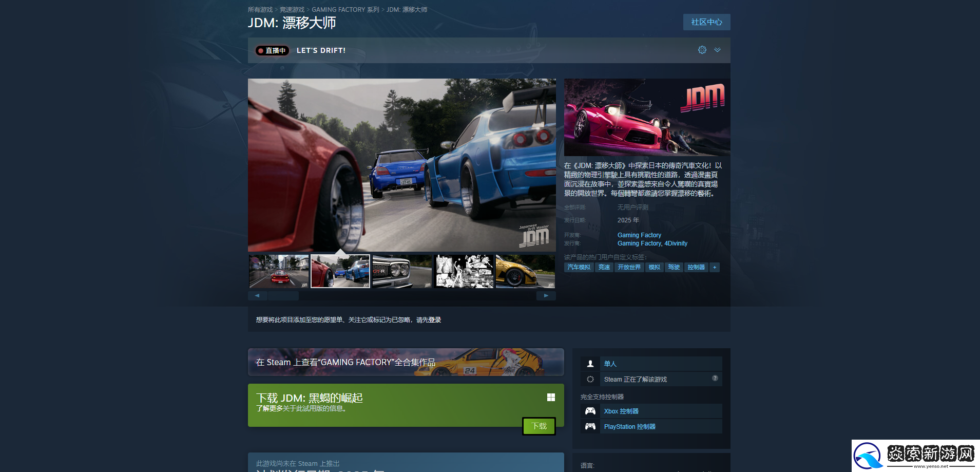980x472 pixels.
Task: Click the Xbox controller gamepad icon
Action: tap(590, 411)
